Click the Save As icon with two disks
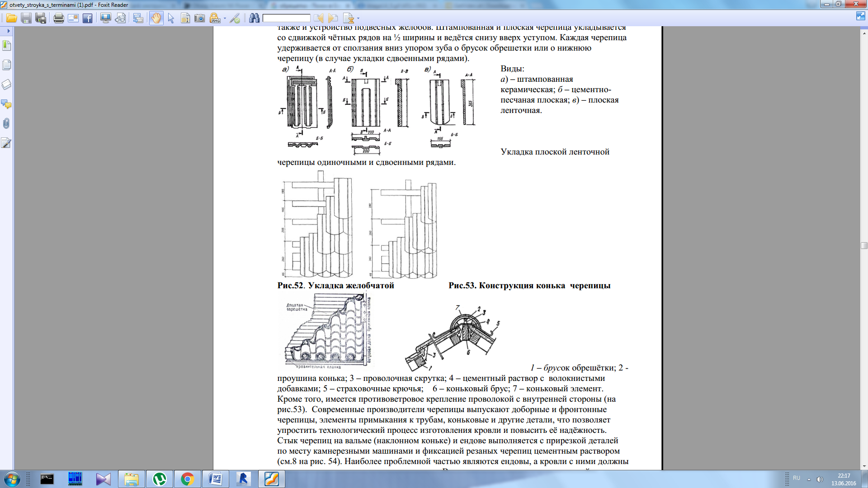 coord(41,18)
